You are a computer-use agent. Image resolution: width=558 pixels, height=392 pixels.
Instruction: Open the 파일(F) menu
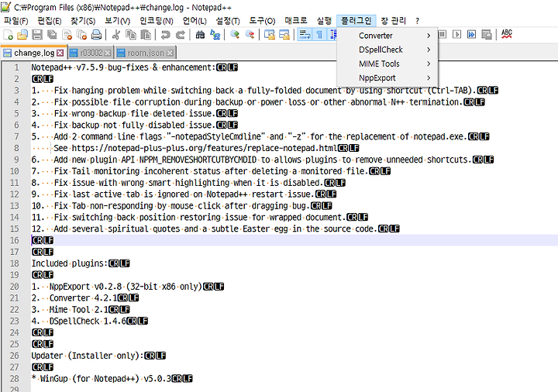coord(15,21)
